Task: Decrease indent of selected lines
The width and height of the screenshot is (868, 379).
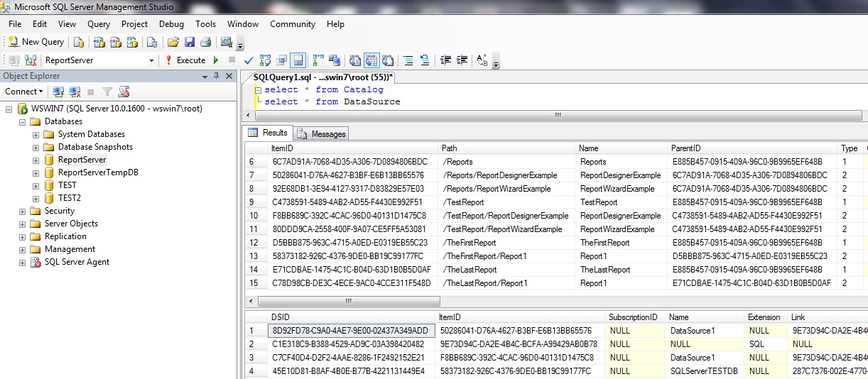Action: [445, 60]
